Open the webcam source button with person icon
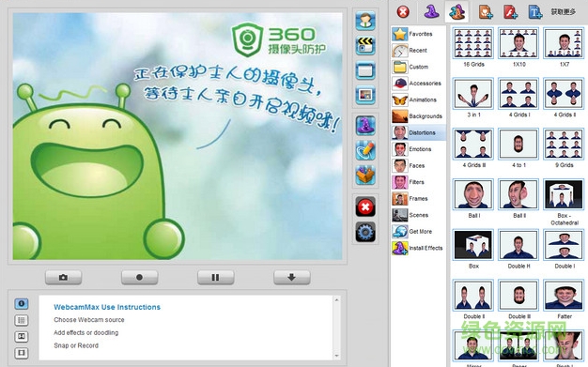Screen dimensions: 588x367 [365, 21]
